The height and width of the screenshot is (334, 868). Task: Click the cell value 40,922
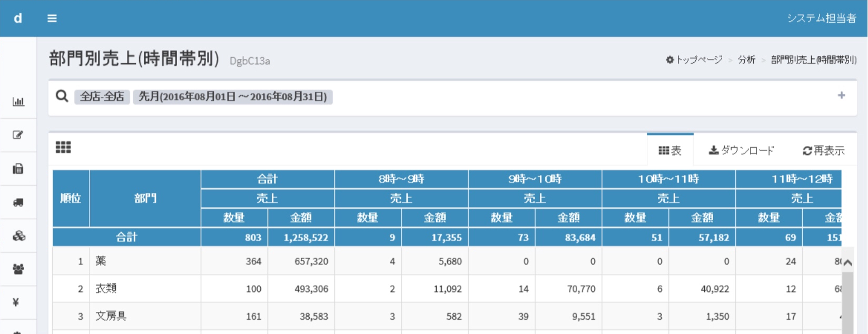715,289
